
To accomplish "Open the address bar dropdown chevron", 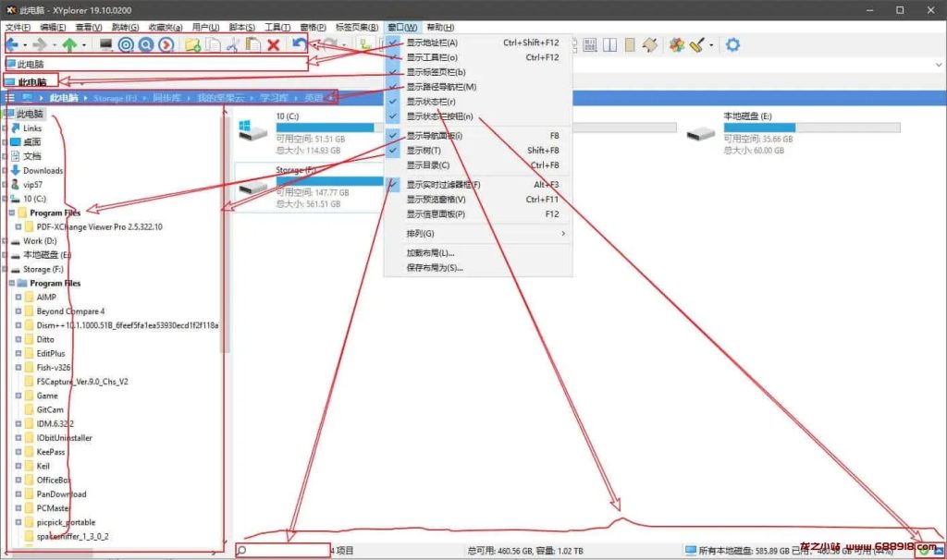I will click(939, 64).
